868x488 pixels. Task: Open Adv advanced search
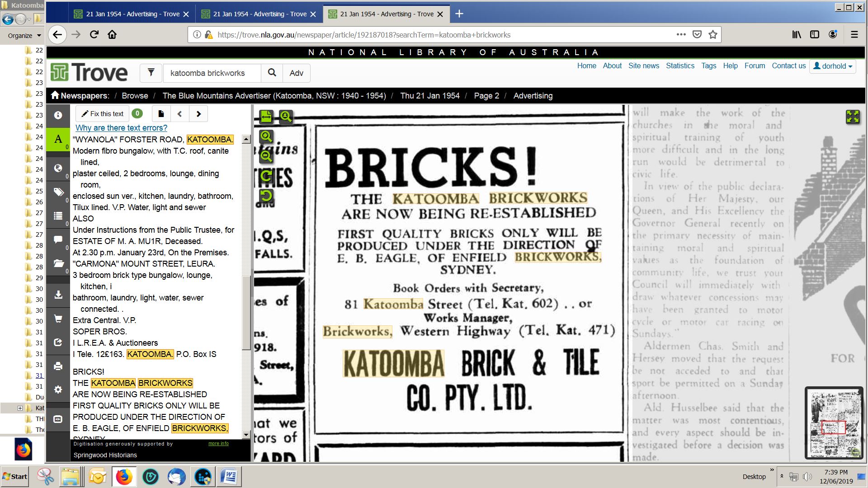click(297, 73)
